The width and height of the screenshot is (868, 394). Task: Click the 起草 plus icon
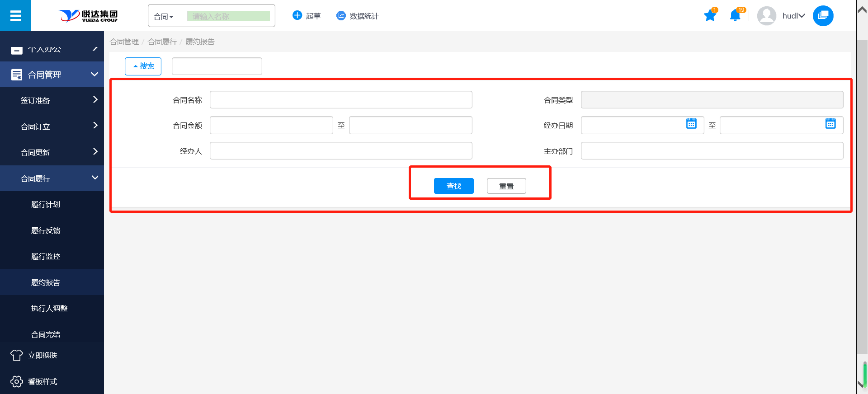coord(297,16)
